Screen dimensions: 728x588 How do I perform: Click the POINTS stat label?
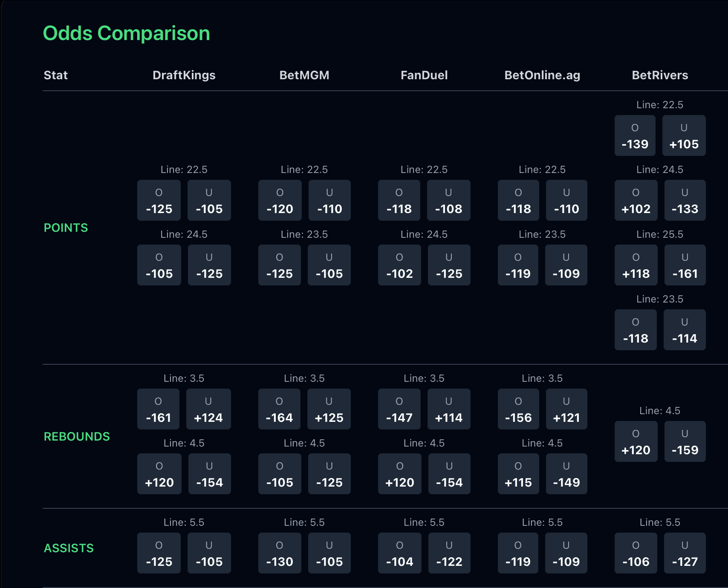[x=66, y=228]
